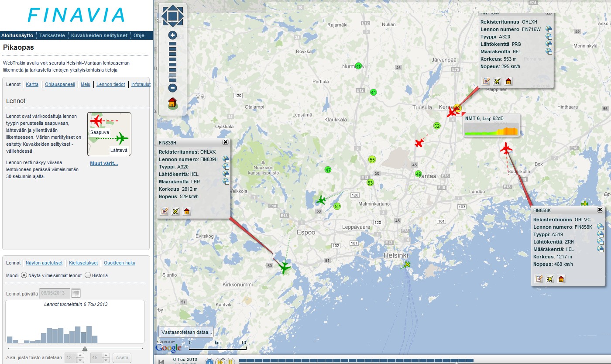Zoom in with the plus button
This screenshot has height=364, width=611.
172,35
